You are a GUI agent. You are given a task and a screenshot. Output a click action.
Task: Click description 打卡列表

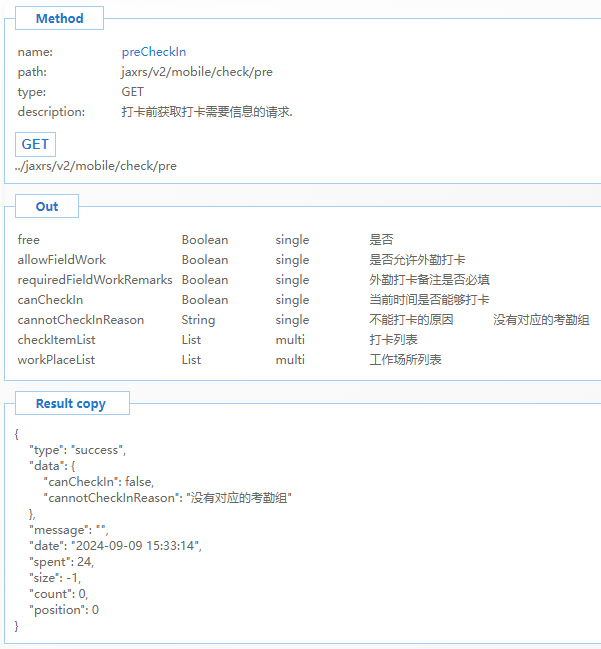pos(393,340)
